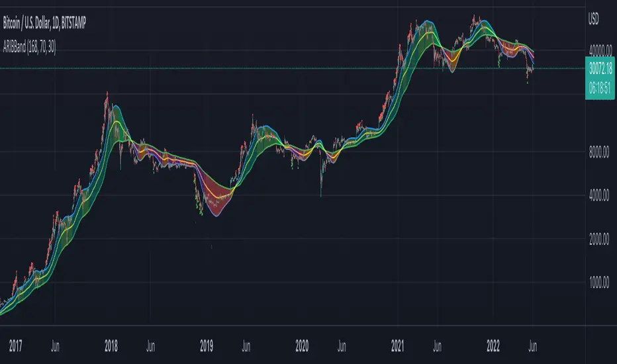The width and height of the screenshot is (617, 364).
Task: Click the current price tag 30072.18
Action: (600, 68)
